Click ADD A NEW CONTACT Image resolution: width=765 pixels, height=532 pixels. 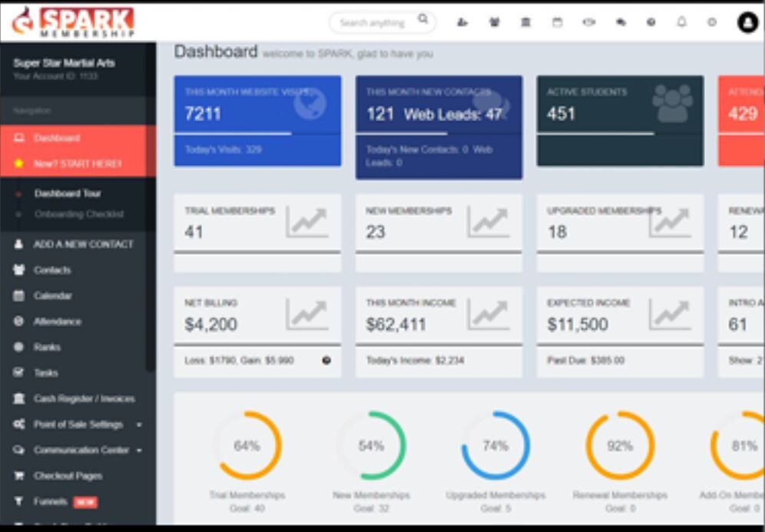83,244
